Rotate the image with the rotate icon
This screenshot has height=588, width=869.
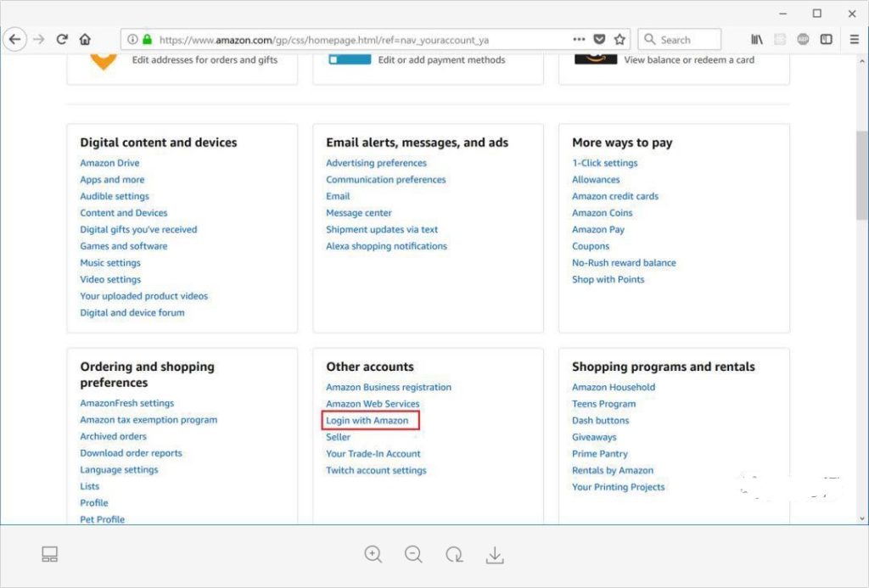pyautogui.click(x=454, y=554)
